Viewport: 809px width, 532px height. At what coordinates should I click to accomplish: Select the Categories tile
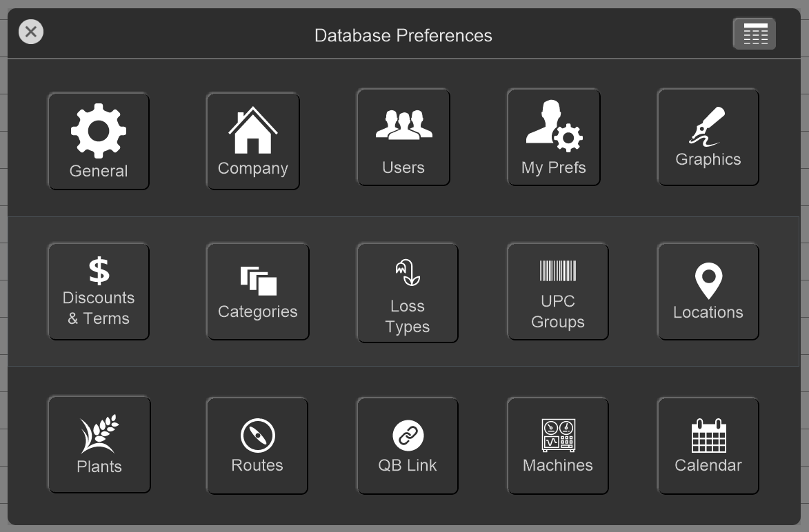click(x=257, y=291)
